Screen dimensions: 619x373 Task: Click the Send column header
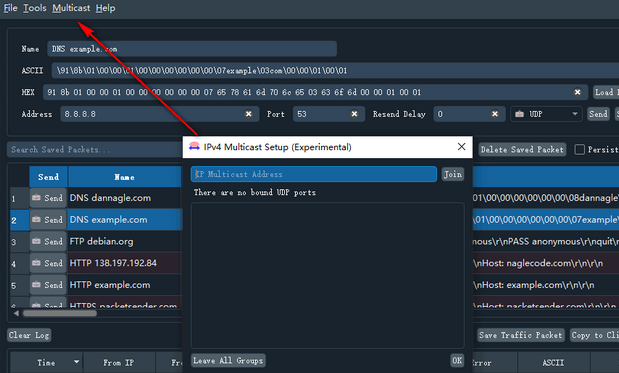[48, 177]
